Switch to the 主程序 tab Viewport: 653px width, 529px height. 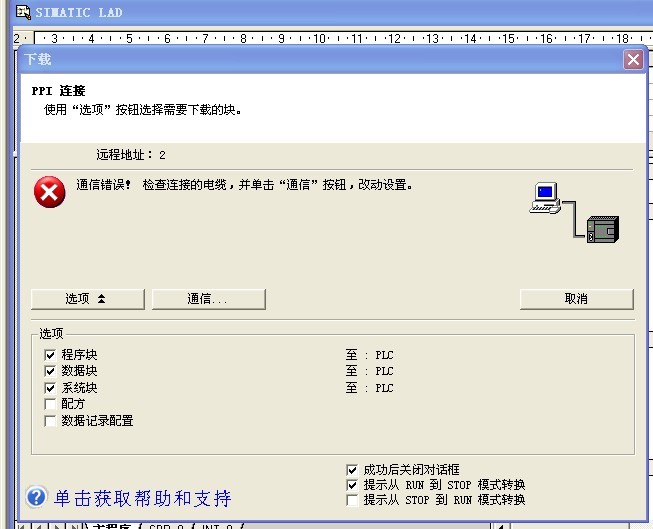pyautogui.click(x=112, y=525)
